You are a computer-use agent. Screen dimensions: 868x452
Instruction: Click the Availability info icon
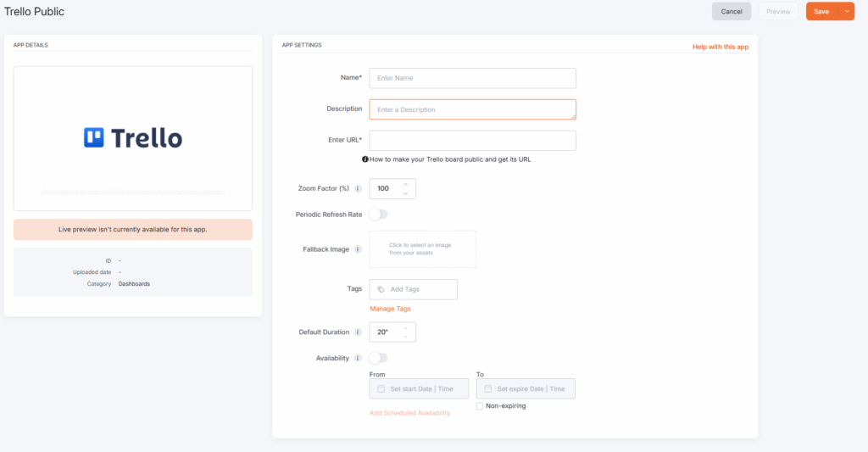(359, 359)
